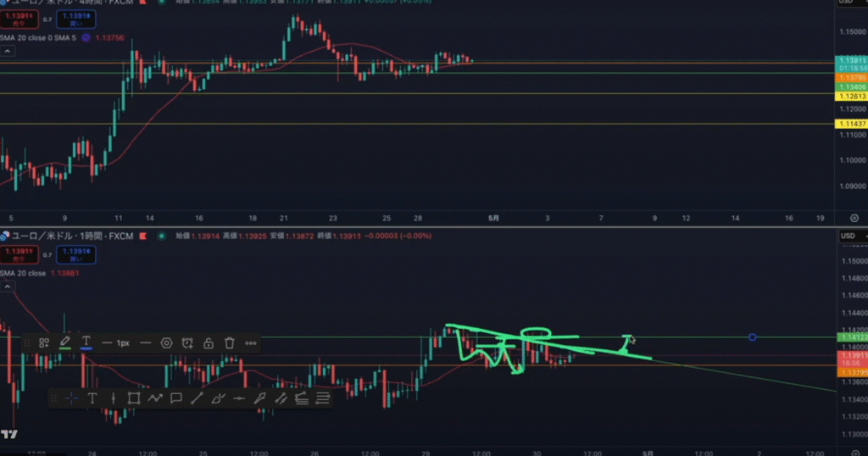Open drawing settings hexagon icon
The height and width of the screenshot is (456, 868).
point(166,343)
